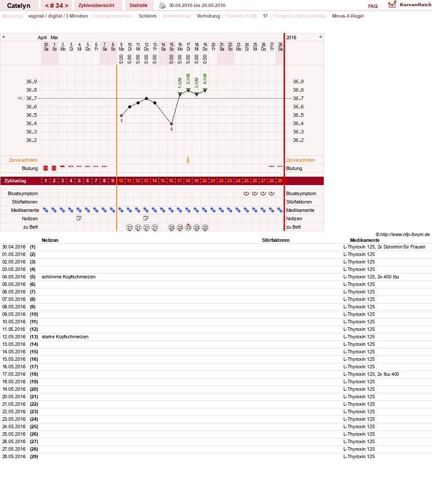Screen dimensions: 432x504
Task: Click the date column header '9. Mo'
Action: [x=122, y=47]
